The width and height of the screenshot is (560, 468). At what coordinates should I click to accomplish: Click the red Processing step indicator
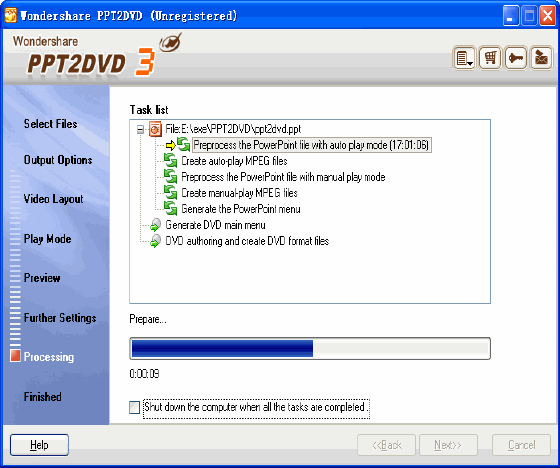pyautogui.click(x=15, y=356)
